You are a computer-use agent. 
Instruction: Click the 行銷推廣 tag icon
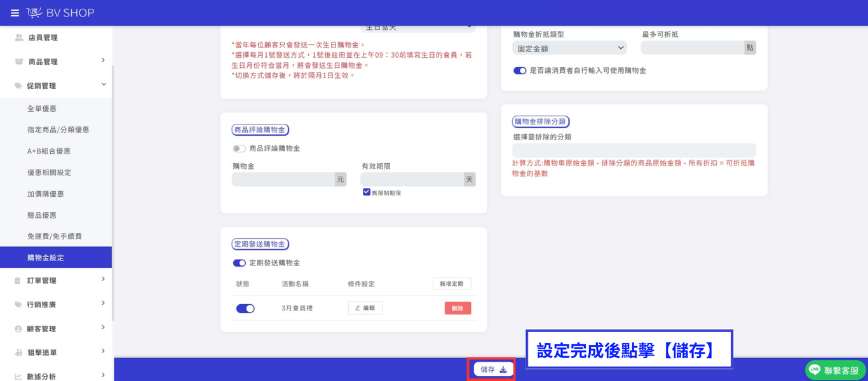click(x=18, y=305)
